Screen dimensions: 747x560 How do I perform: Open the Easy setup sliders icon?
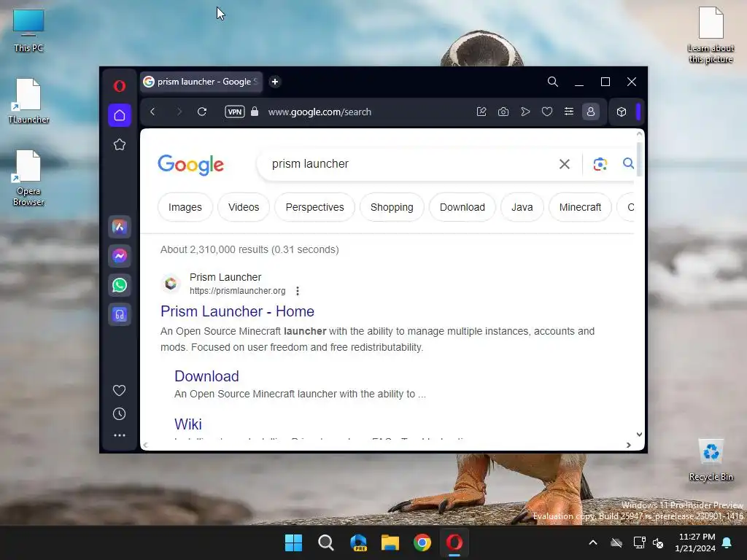(x=569, y=112)
